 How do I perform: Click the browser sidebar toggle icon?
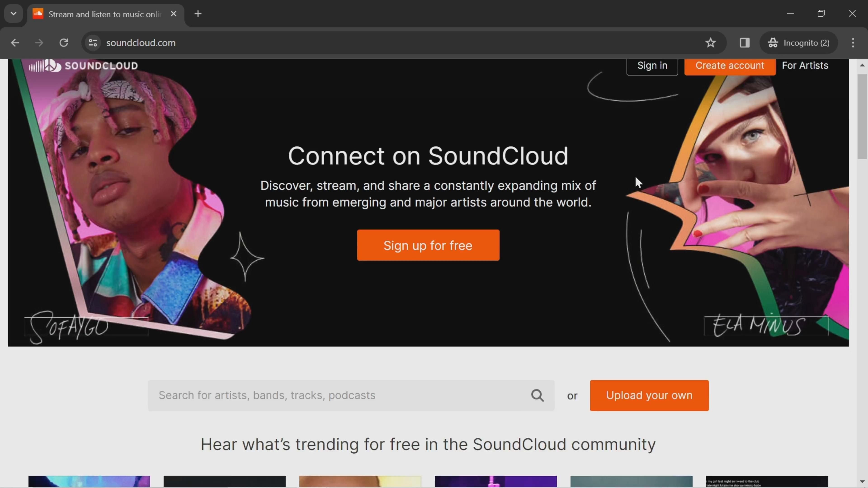tap(745, 42)
